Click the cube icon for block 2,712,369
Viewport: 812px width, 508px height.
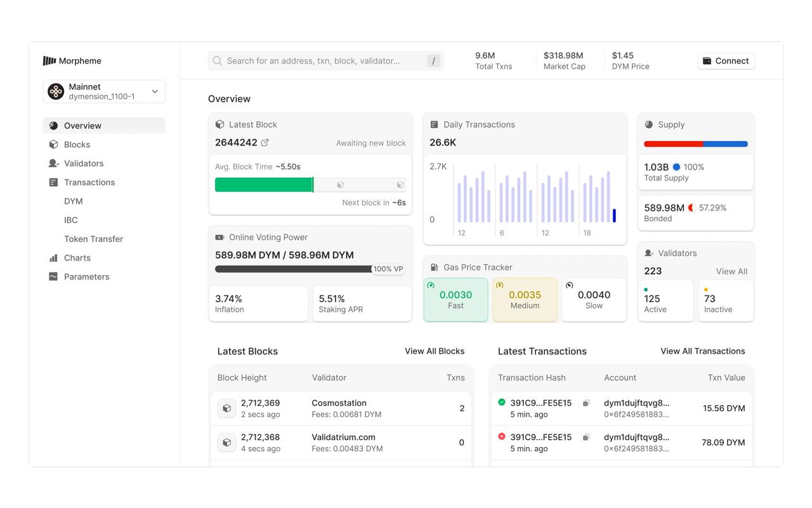point(226,408)
